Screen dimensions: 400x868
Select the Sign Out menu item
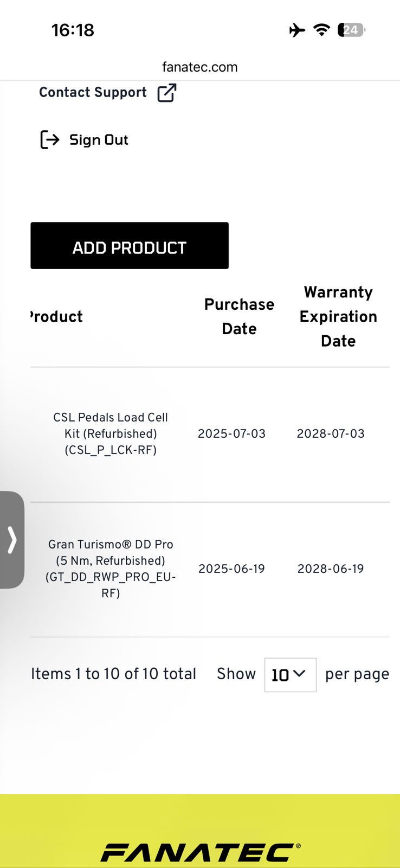point(99,140)
